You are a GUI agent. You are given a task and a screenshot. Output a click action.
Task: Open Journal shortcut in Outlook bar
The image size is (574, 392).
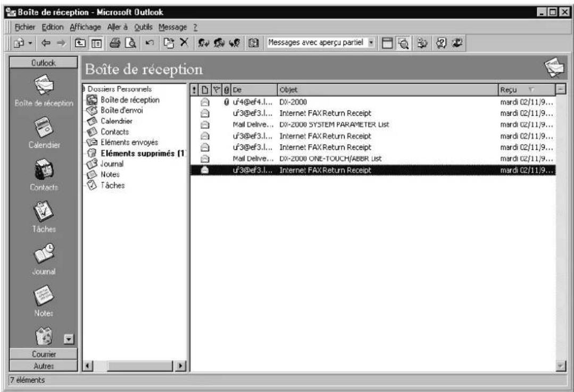click(44, 259)
